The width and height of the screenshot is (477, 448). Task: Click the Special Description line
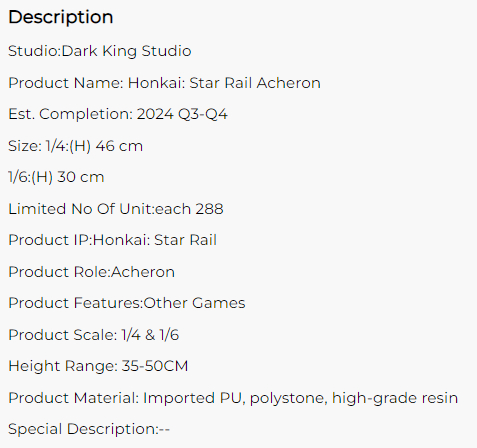(x=89, y=429)
